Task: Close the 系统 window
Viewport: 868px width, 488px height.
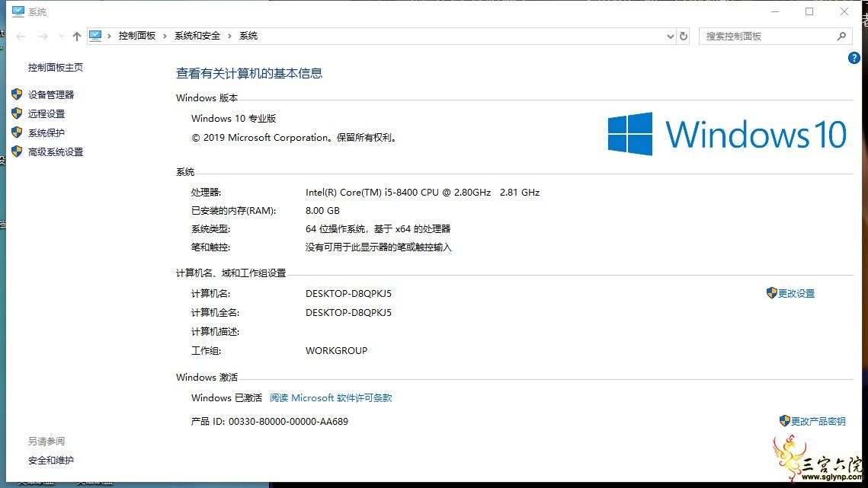Action: click(x=844, y=11)
